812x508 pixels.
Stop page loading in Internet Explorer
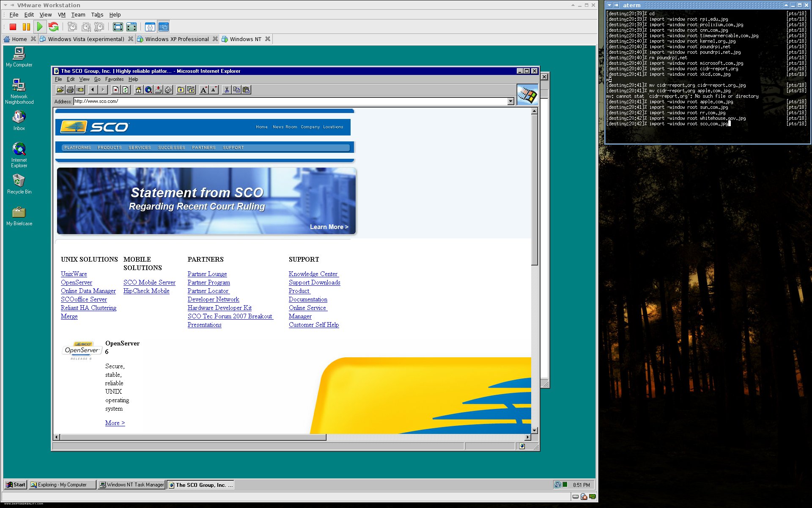click(x=115, y=90)
